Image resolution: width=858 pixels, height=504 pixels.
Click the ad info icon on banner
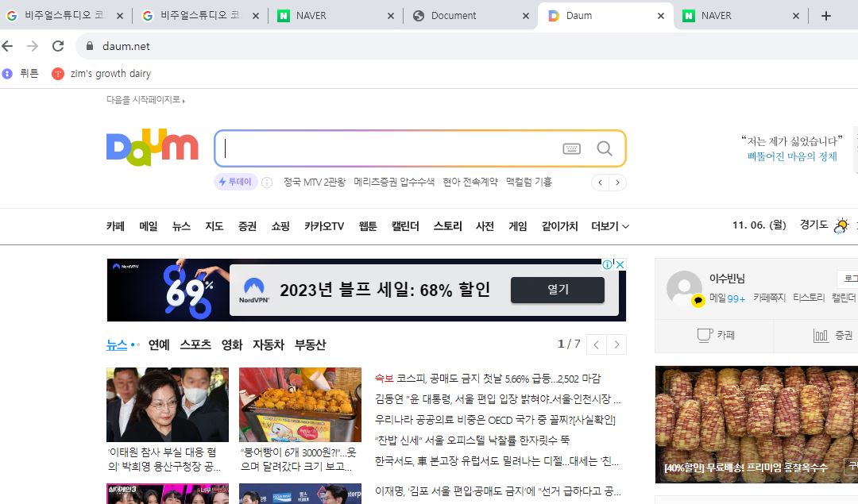pos(608,264)
